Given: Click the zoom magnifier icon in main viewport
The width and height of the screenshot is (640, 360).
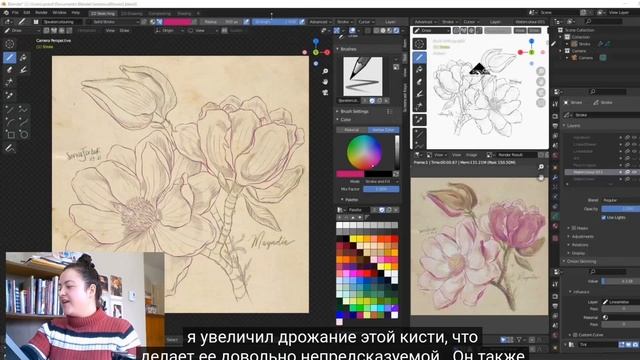Looking at the screenshot, I should tap(325, 71).
